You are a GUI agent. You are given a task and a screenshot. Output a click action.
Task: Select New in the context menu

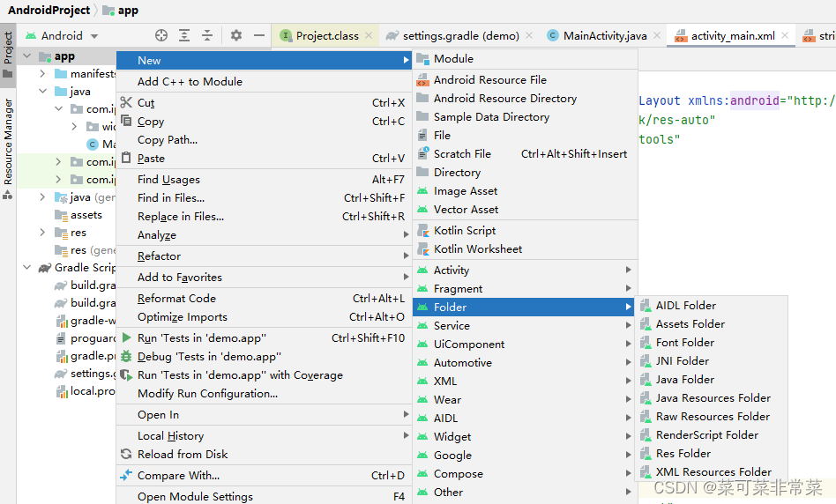(x=264, y=60)
